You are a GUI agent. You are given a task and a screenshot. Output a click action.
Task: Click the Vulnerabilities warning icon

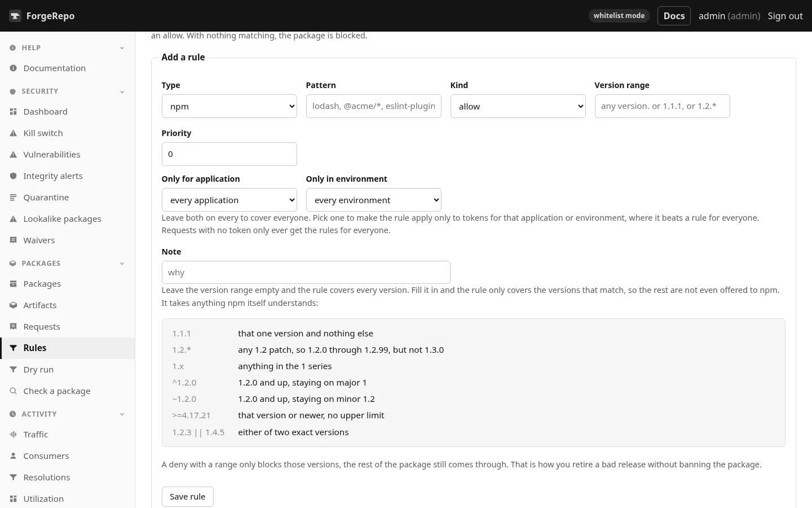pos(13,155)
